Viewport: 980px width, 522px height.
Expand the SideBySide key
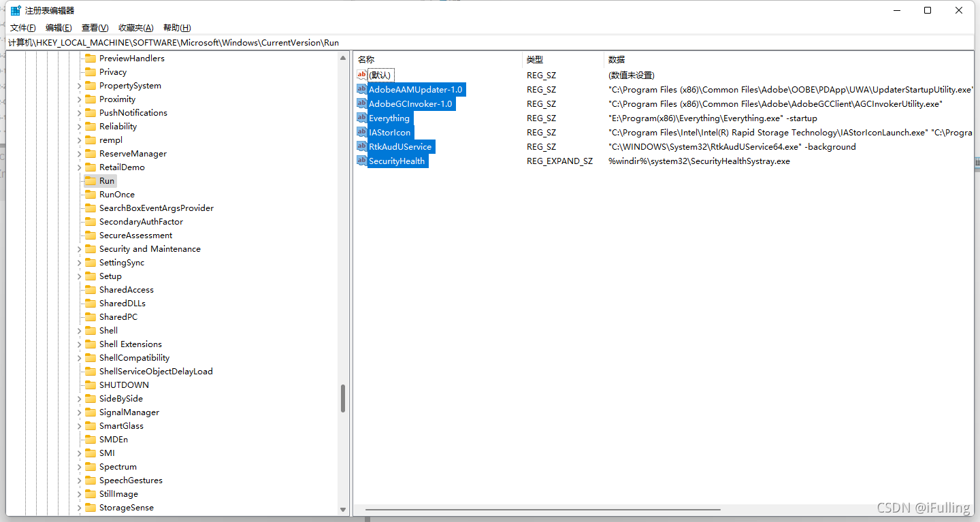[x=79, y=399]
